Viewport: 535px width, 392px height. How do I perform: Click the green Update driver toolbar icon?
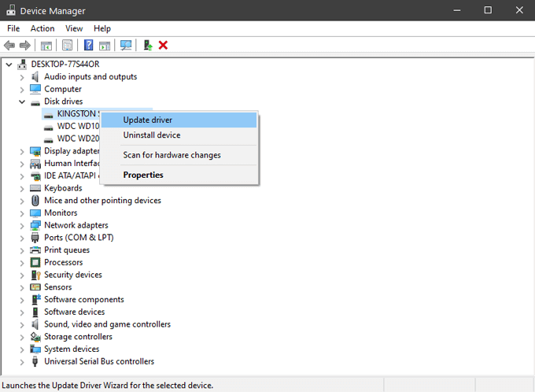tap(147, 46)
